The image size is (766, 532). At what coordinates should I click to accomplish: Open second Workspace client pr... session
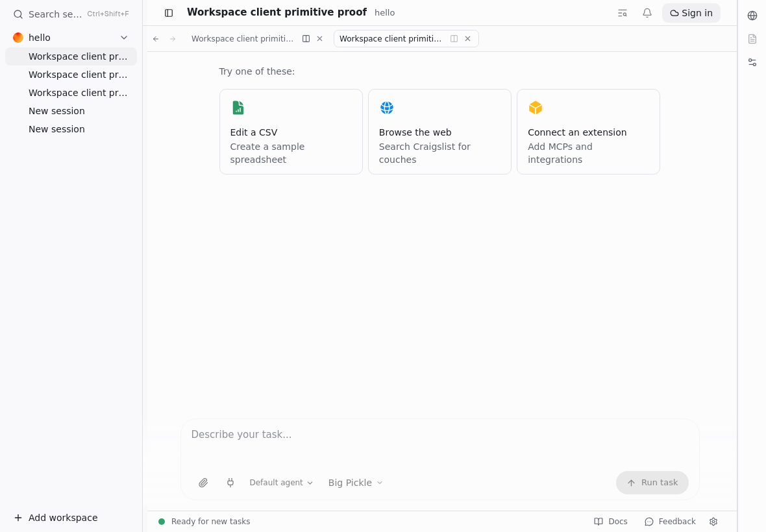click(x=71, y=75)
